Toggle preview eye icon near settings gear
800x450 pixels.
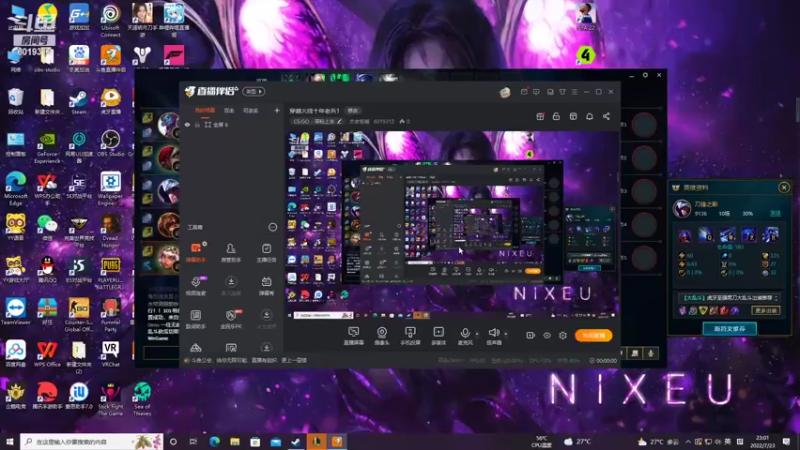(547, 335)
